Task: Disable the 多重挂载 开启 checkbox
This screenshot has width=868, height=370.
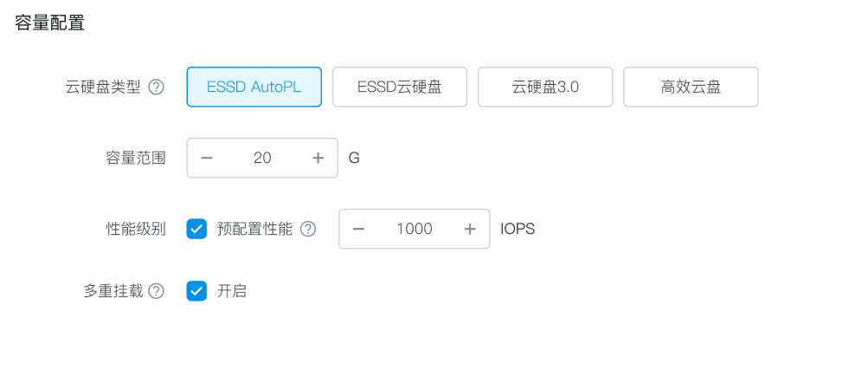Action: 196,291
